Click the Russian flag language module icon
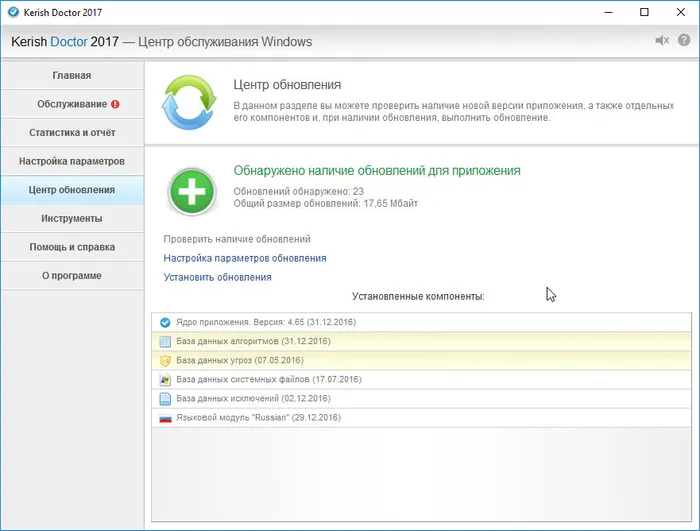 [x=165, y=418]
